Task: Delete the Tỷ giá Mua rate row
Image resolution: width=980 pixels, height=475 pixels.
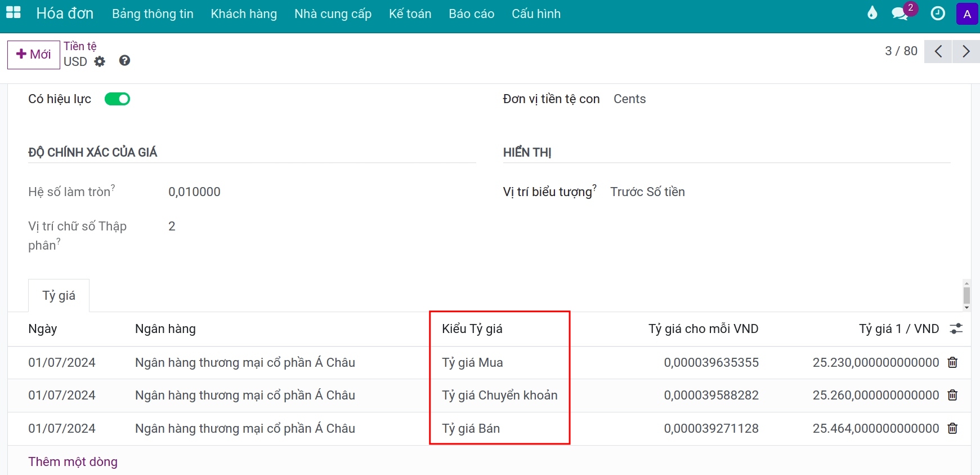Action: coord(952,362)
